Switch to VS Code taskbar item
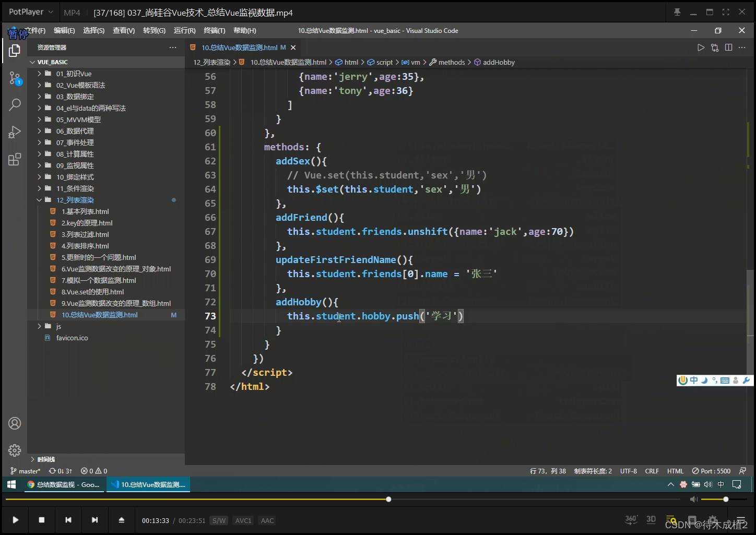 coord(148,484)
